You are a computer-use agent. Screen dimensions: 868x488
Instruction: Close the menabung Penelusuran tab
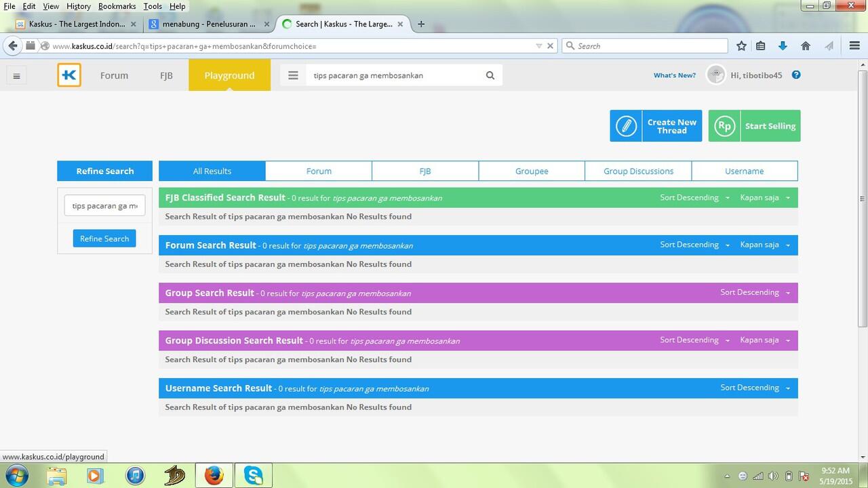(x=267, y=24)
